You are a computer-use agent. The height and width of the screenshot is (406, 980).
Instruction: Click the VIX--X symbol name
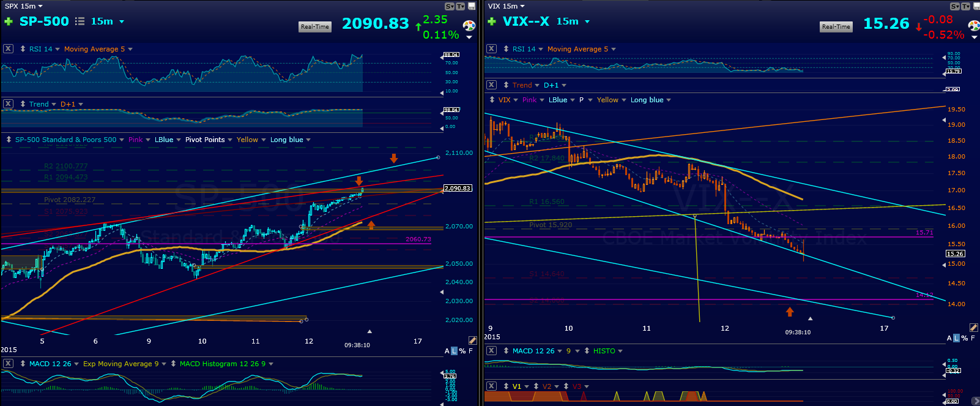pyautogui.click(x=526, y=21)
